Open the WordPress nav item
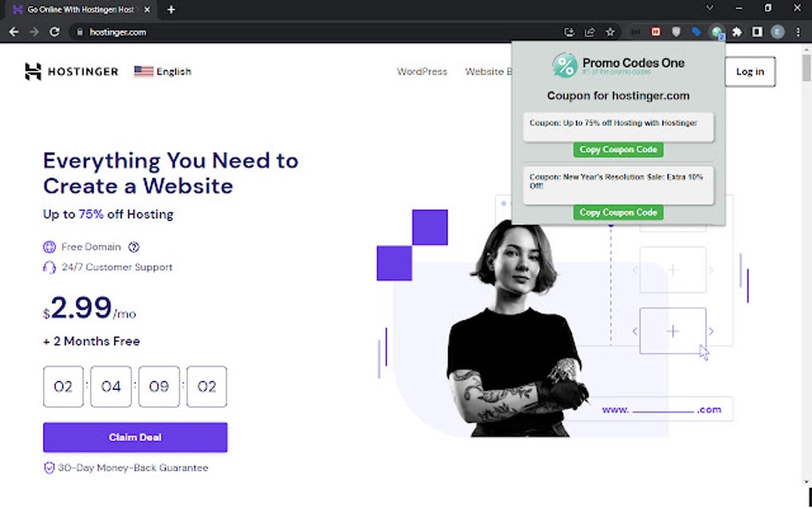 point(422,72)
